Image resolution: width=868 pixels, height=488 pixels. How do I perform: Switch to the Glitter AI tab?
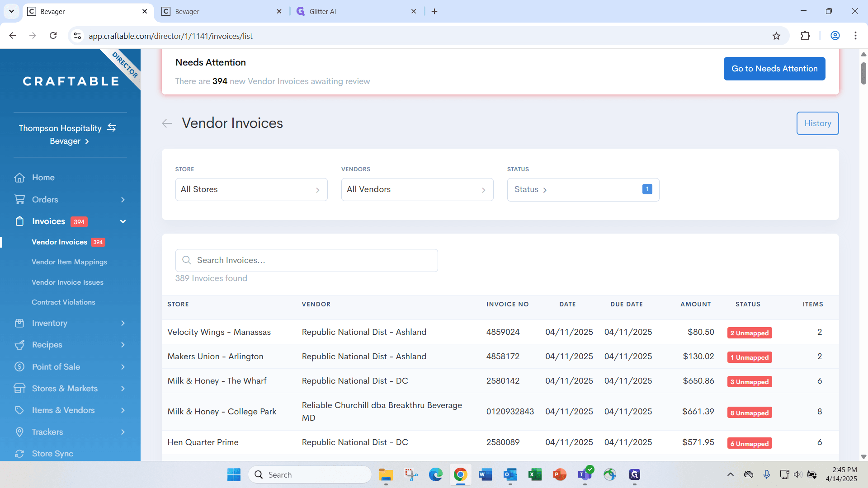(x=356, y=12)
